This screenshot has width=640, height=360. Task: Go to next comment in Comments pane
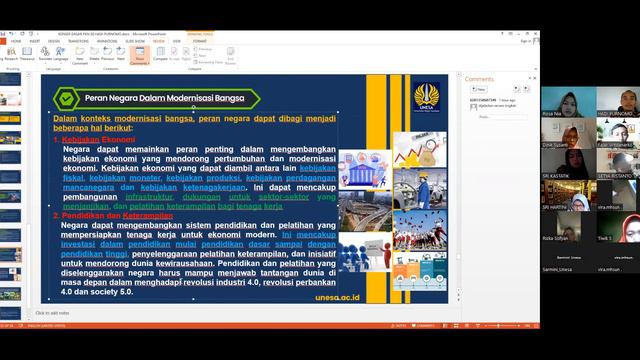coord(527,89)
